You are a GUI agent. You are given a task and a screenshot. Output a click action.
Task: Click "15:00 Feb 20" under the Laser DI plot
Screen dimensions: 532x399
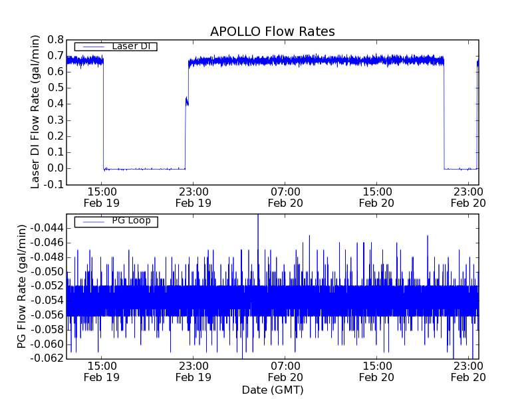pyautogui.click(x=376, y=198)
